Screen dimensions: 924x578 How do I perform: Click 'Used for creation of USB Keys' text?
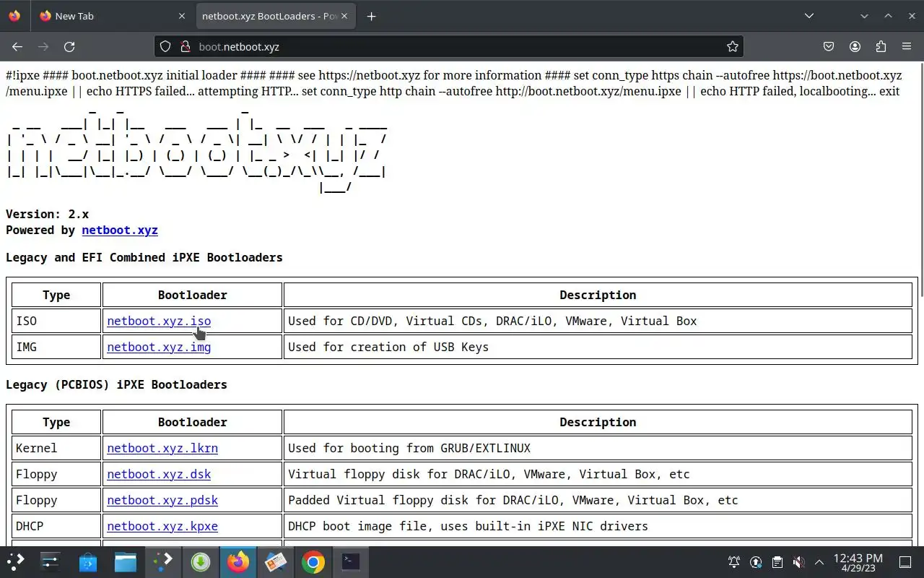388,347
